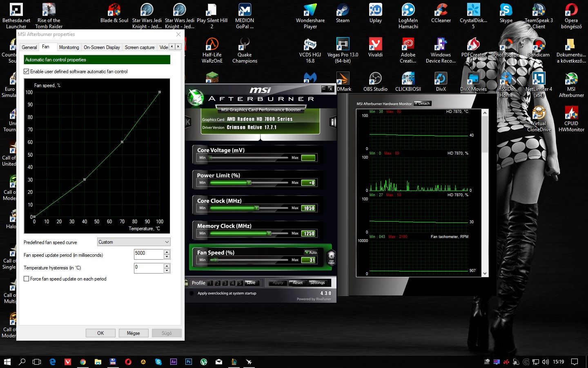The width and height of the screenshot is (588, 368).
Task: Launch Vegas Pro 13.0 desktop icon
Action: point(343,50)
